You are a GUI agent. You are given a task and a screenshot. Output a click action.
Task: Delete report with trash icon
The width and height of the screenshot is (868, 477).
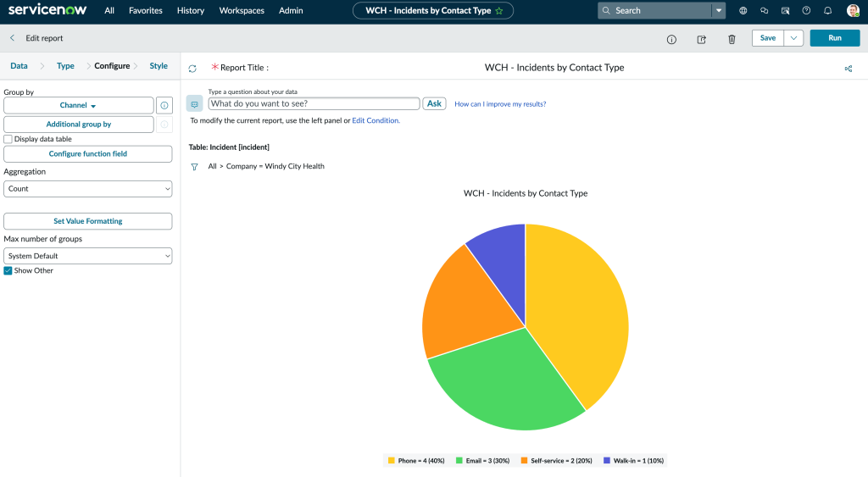tap(732, 39)
